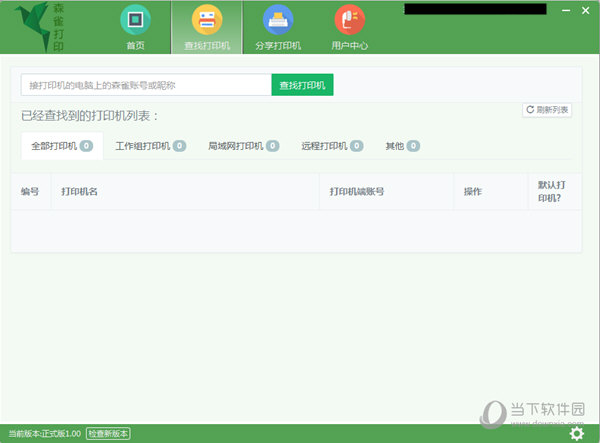Open the 分享打印机 share printer icon
Image resolution: width=600 pixels, height=443 pixels.
[x=278, y=20]
